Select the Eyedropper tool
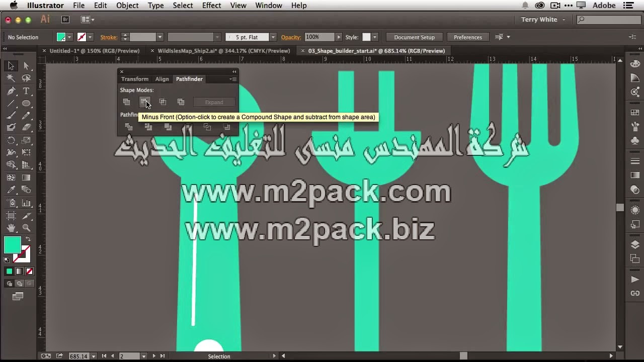This screenshot has width=644, height=362. click(x=11, y=190)
